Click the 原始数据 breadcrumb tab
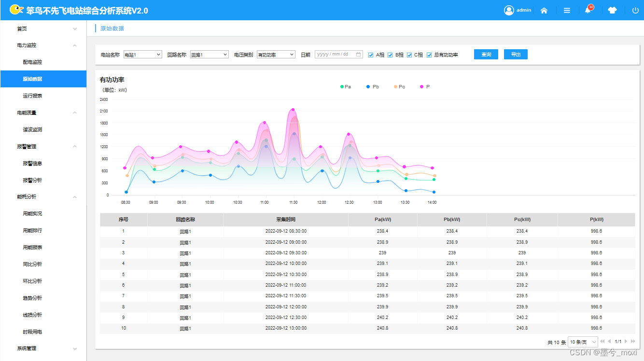Image resolution: width=644 pixels, height=361 pixels. pyautogui.click(x=112, y=28)
